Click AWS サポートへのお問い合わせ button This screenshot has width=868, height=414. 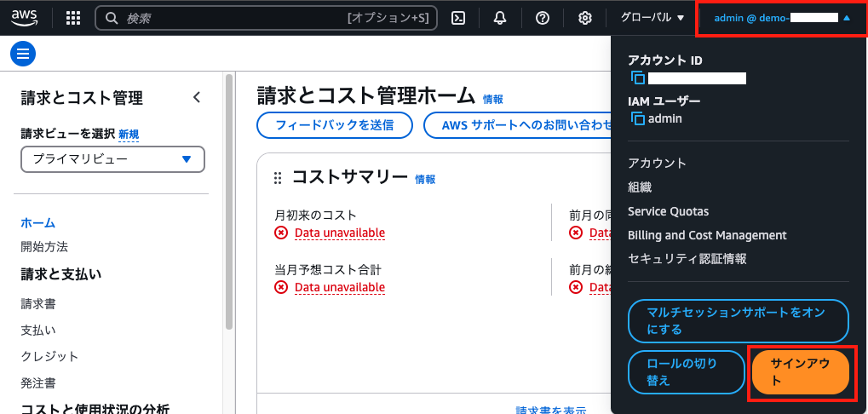click(518, 125)
